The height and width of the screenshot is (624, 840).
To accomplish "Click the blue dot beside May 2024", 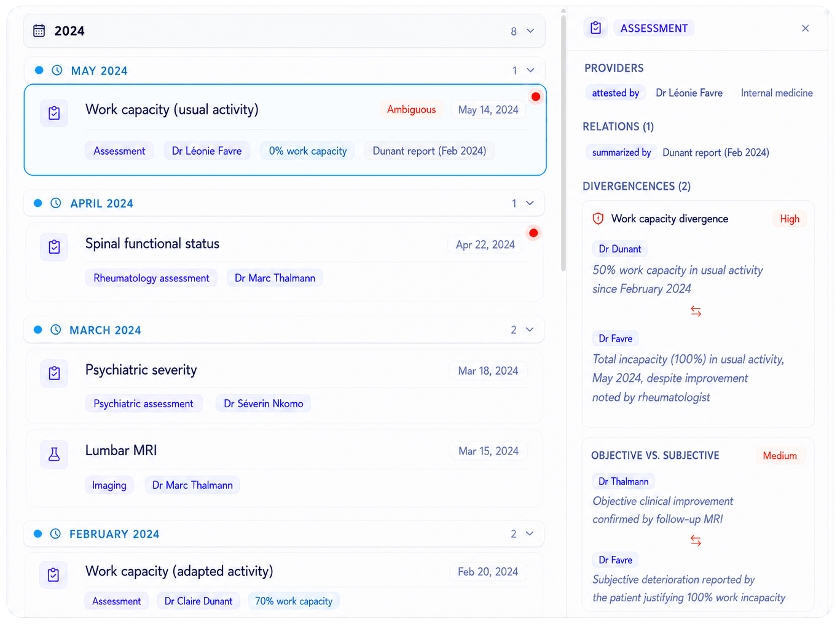I will click(39, 70).
